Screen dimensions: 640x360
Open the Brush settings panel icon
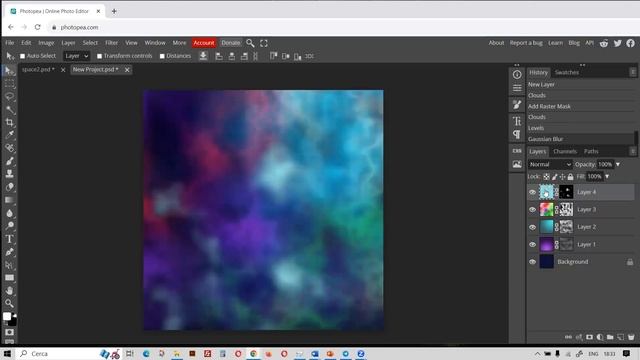click(x=517, y=105)
